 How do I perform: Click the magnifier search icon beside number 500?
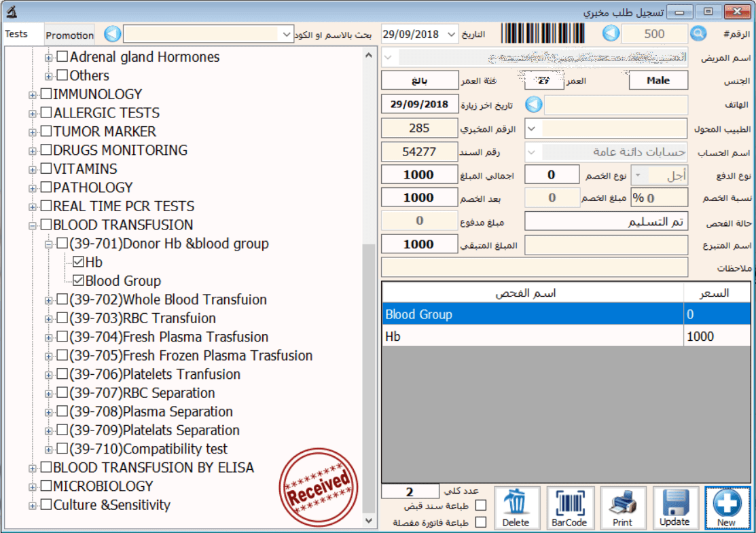(x=698, y=34)
